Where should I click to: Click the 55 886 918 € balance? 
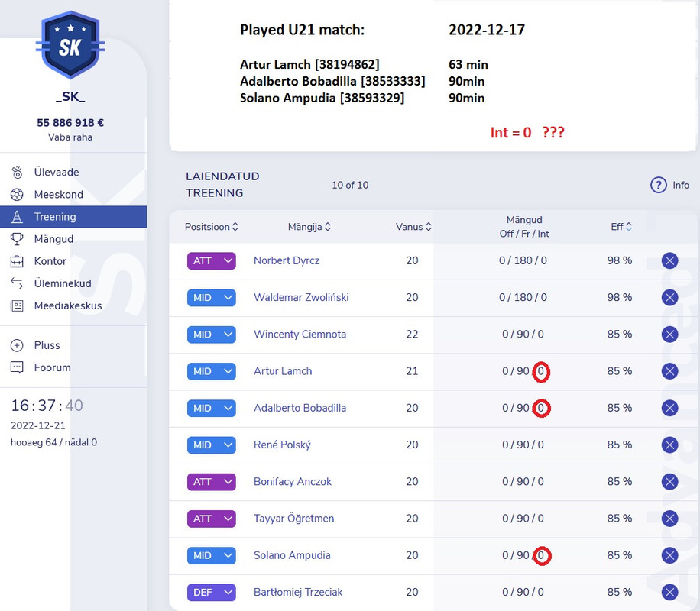tap(70, 123)
